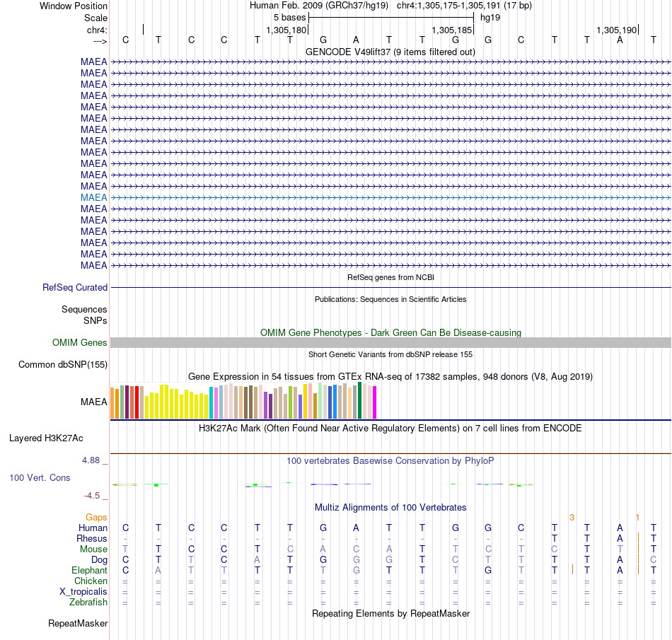Screen dimensions: 672x640
Task: Open the RefSeq Curated track label
Action: pos(75,287)
